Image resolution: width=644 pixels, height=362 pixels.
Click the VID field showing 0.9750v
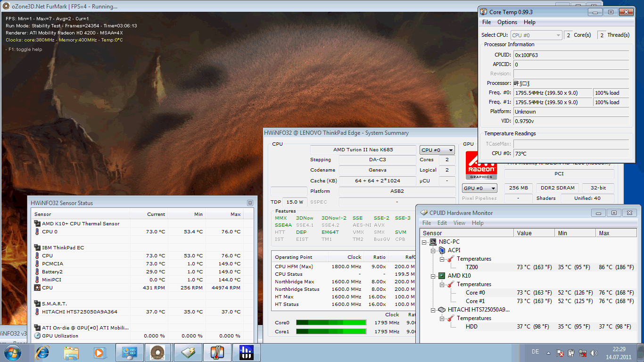[571, 121]
